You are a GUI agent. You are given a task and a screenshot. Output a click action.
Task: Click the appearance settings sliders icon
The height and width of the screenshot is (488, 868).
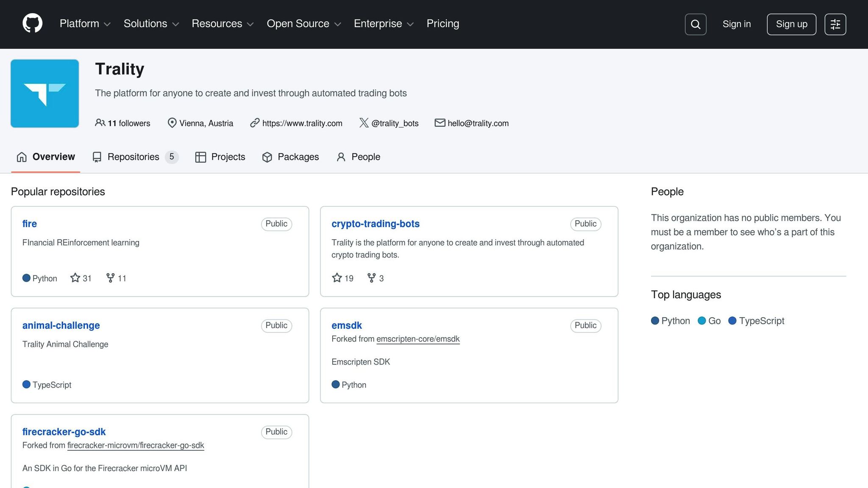click(x=835, y=24)
